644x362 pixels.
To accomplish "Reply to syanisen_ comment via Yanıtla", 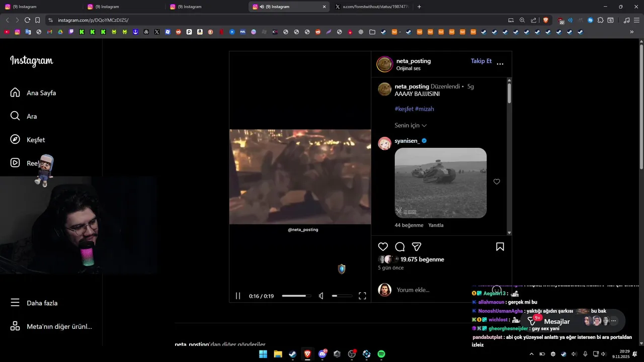I will tap(436, 225).
